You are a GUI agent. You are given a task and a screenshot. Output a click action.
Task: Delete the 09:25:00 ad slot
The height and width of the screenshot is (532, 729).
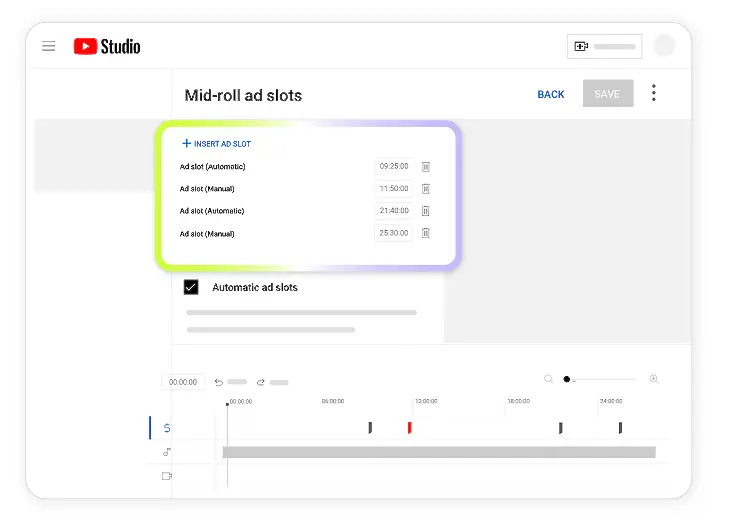click(x=425, y=167)
